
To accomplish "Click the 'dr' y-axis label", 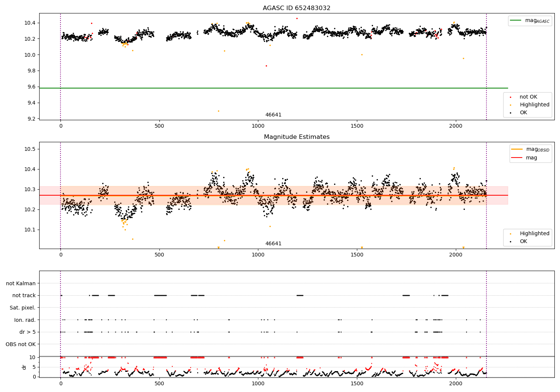I will pyautogui.click(x=24, y=367).
